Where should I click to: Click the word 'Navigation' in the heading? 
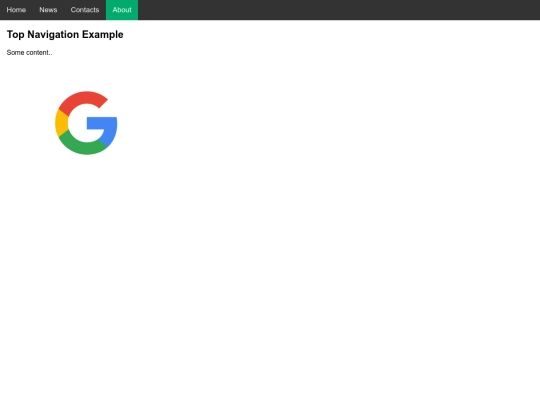(53, 34)
